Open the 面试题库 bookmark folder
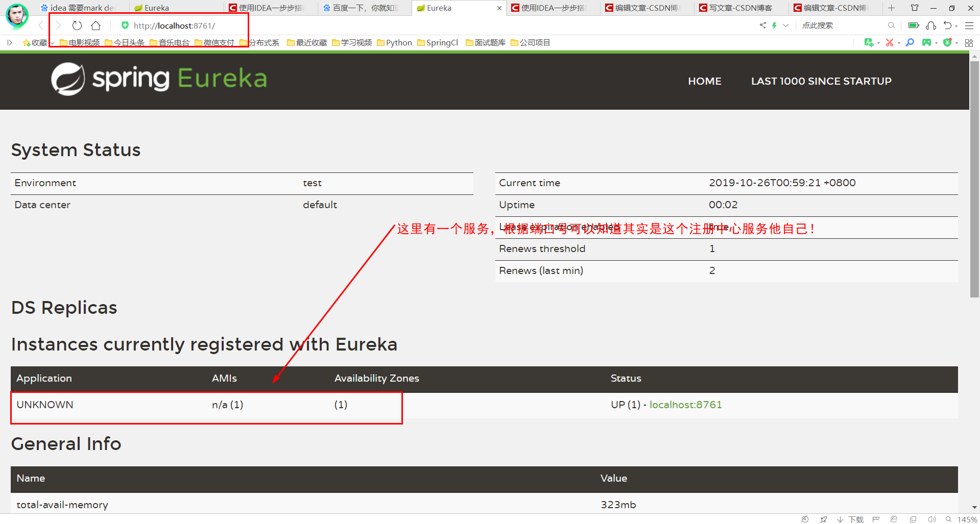This screenshot has height=524, width=980. 486,43
